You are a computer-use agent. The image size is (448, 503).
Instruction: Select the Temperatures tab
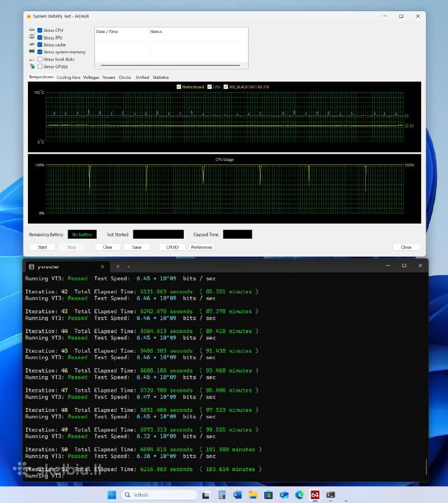point(41,77)
